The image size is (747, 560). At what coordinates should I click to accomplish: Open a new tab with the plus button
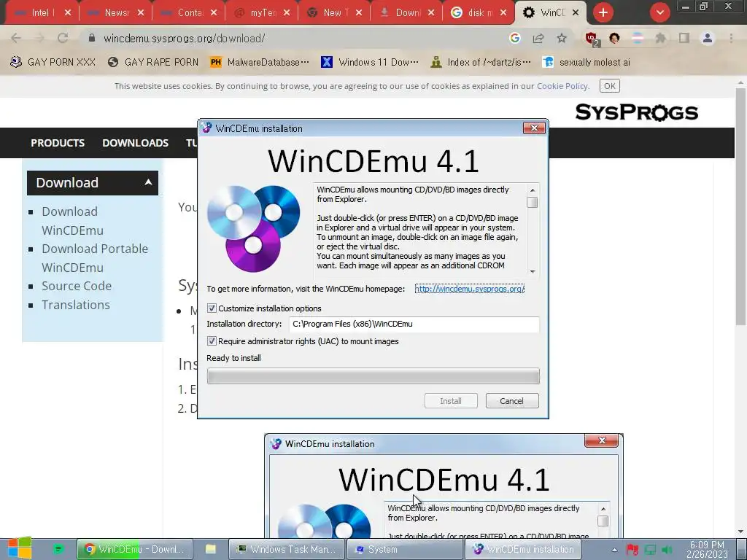click(x=603, y=13)
